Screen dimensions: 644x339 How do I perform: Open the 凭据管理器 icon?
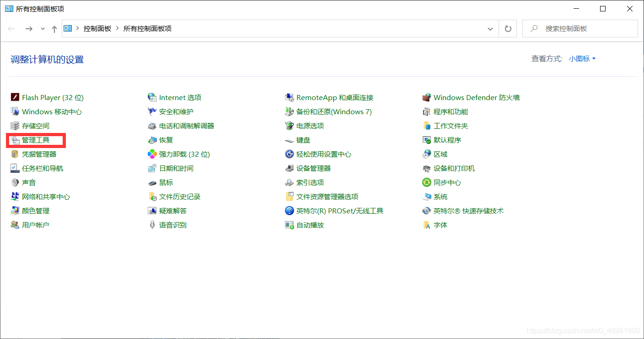pos(15,154)
